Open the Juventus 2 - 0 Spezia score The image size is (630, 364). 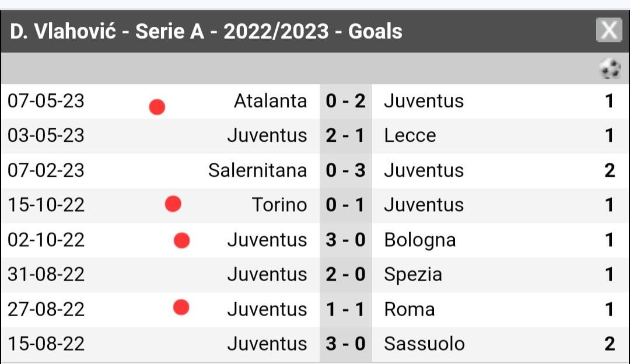pos(345,274)
